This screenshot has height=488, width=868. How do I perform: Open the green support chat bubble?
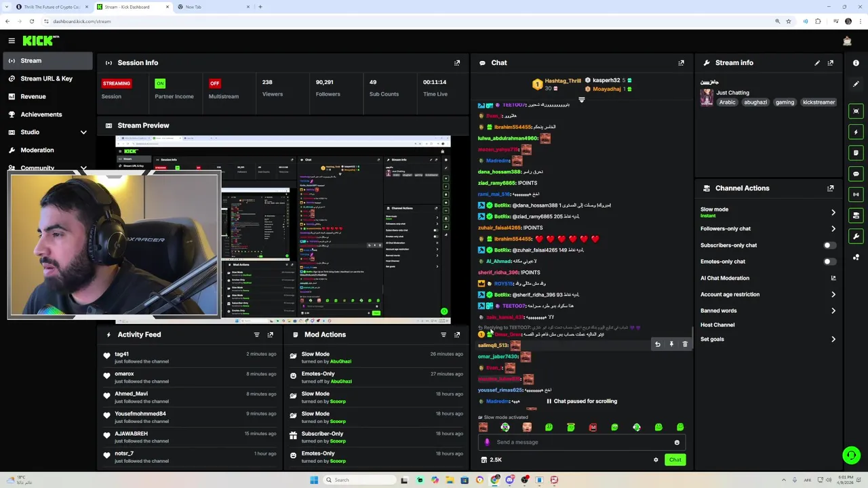pyautogui.click(x=851, y=455)
